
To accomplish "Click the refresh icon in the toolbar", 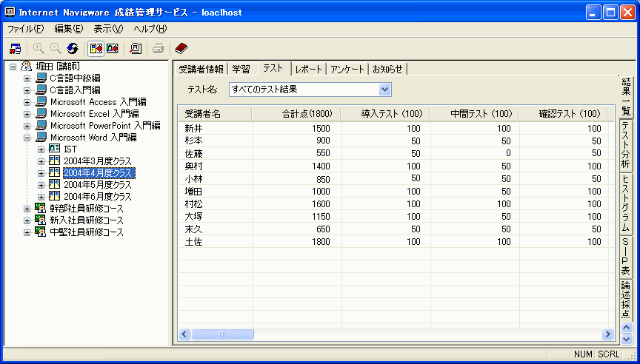I will pos(73,49).
